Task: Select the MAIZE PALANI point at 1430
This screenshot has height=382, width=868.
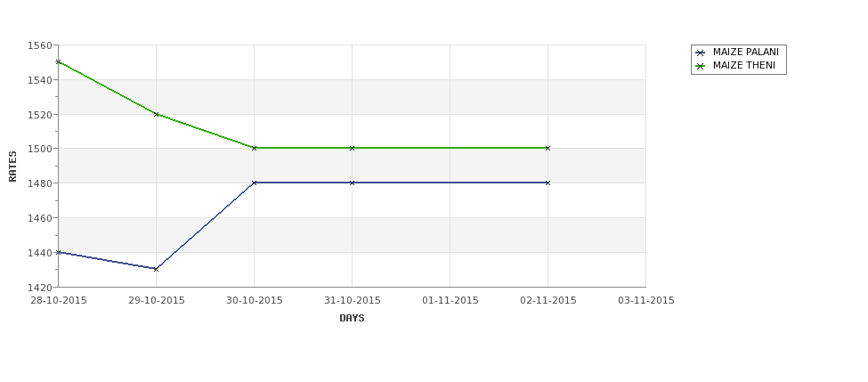Action: 156,269
